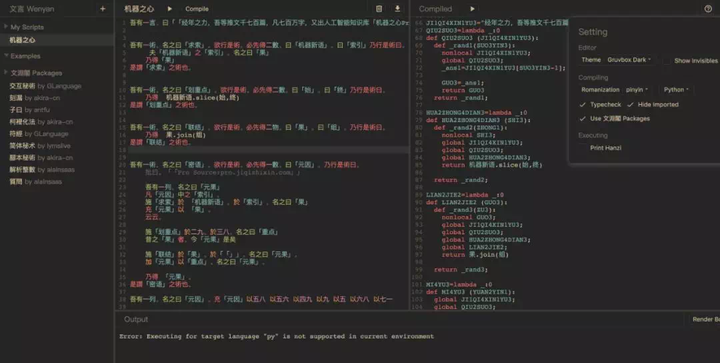Screen dimensions: 720x363
Task: Click the Compiled panel heading
Action: (435, 9)
